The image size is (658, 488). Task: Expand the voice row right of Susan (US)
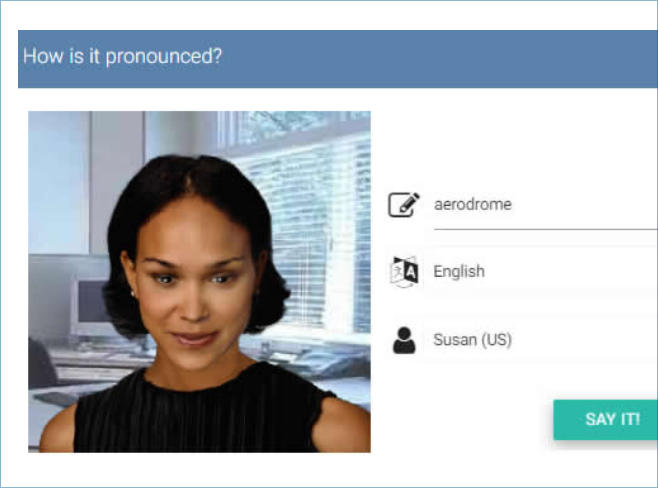[x=585, y=340]
